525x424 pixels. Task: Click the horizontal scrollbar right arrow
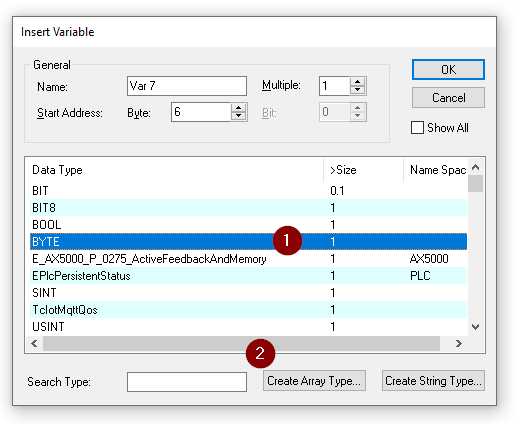(459, 343)
